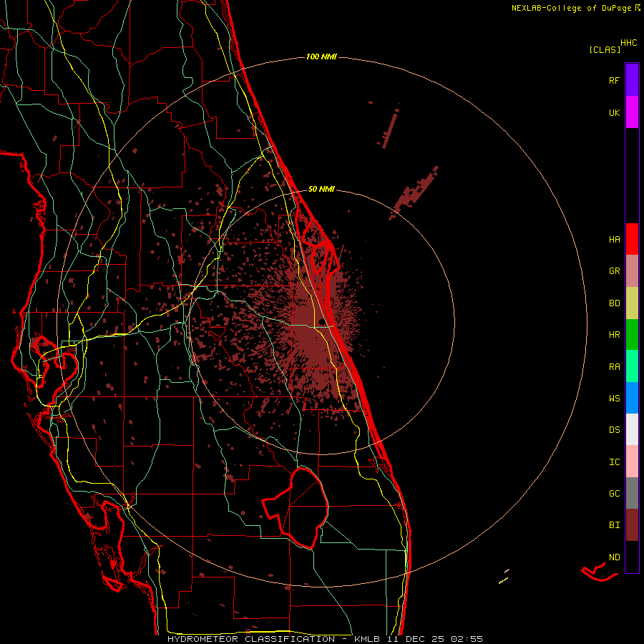
Task: Click the HR green legend swatch
Action: pyautogui.click(x=632, y=334)
